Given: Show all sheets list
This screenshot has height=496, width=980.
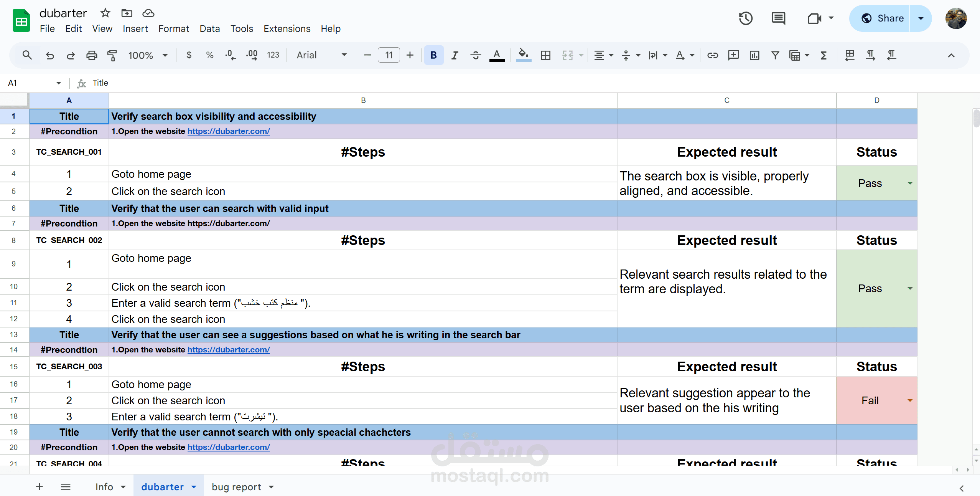Looking at the screenshot, I should [66, 487].
